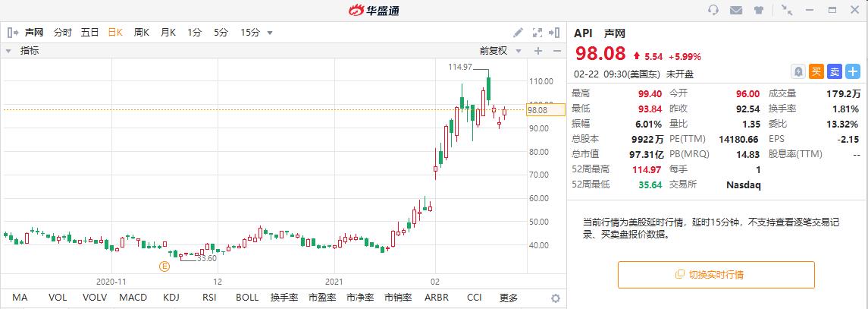Click 切换实时行情 button

click(716, 274)
